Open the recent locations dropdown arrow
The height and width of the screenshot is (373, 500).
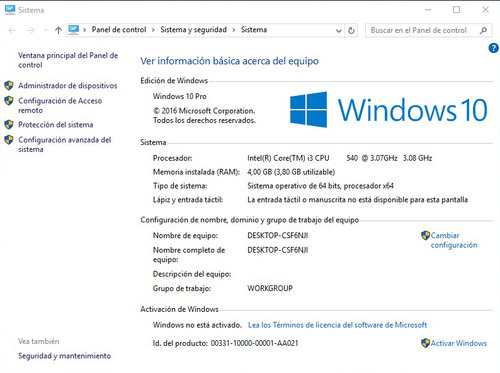(46, 30)
